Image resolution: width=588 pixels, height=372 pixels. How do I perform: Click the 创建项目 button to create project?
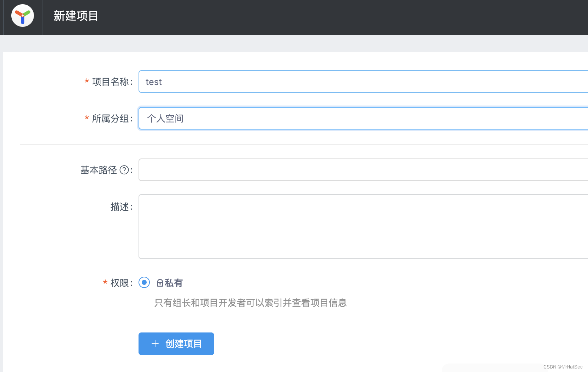pos(176,343)
